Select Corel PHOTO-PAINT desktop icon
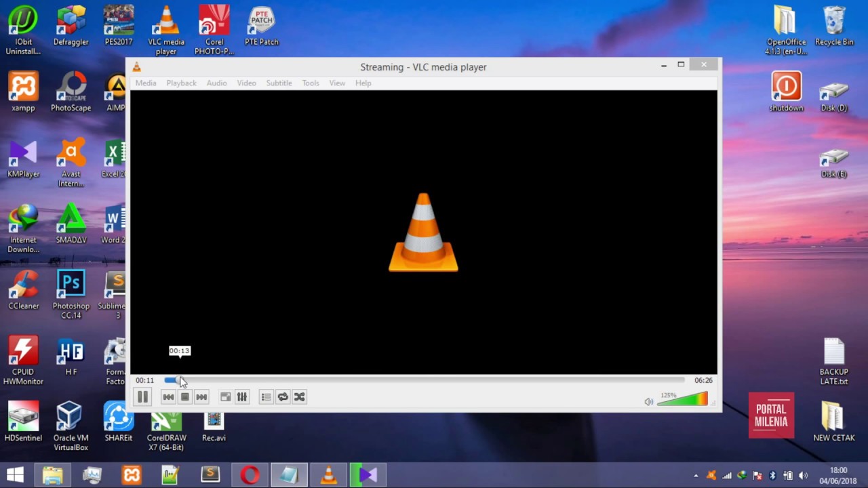 tap(214, 30)
